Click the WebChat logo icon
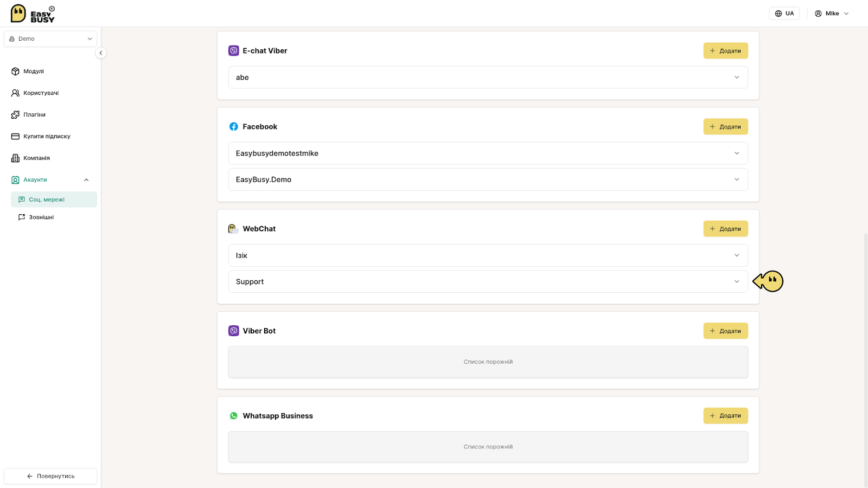The height and width of the screenshot is (488, 868). pyautogui.click(x=233, y=229)
